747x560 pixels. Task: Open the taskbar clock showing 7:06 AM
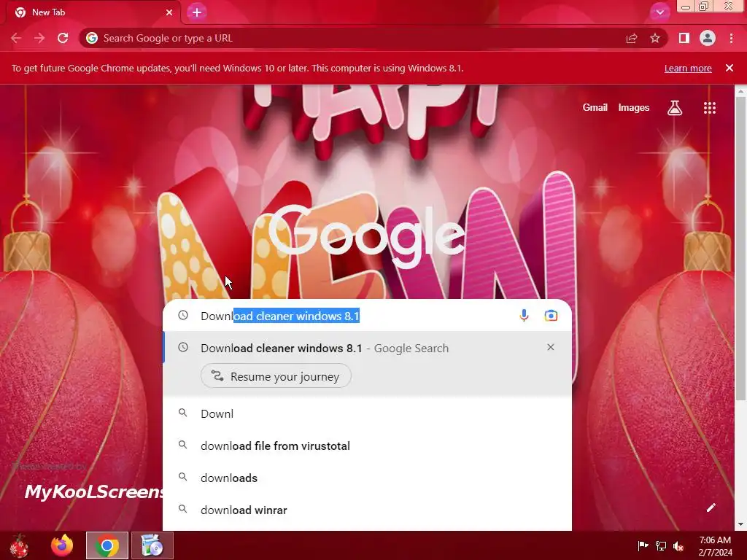point(715,545)
